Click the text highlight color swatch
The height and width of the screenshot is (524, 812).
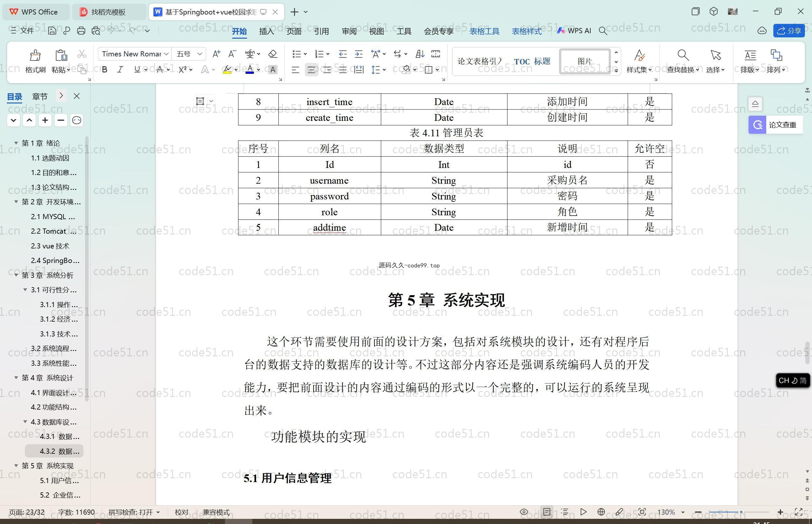point(227,70)
